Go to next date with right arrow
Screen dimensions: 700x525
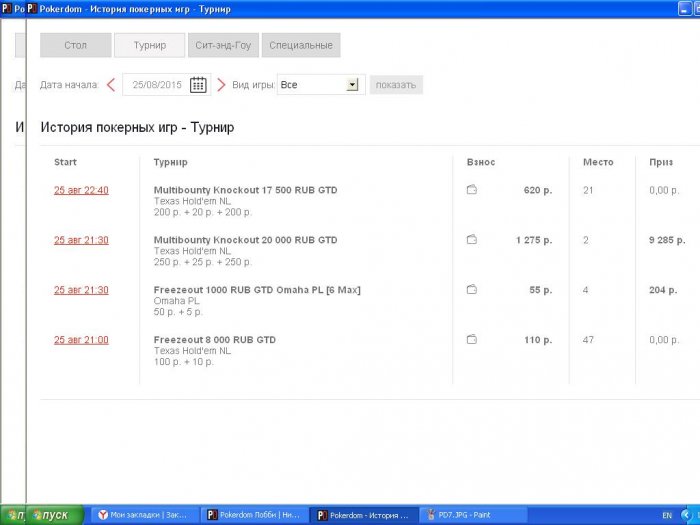[x=221, y=85]
